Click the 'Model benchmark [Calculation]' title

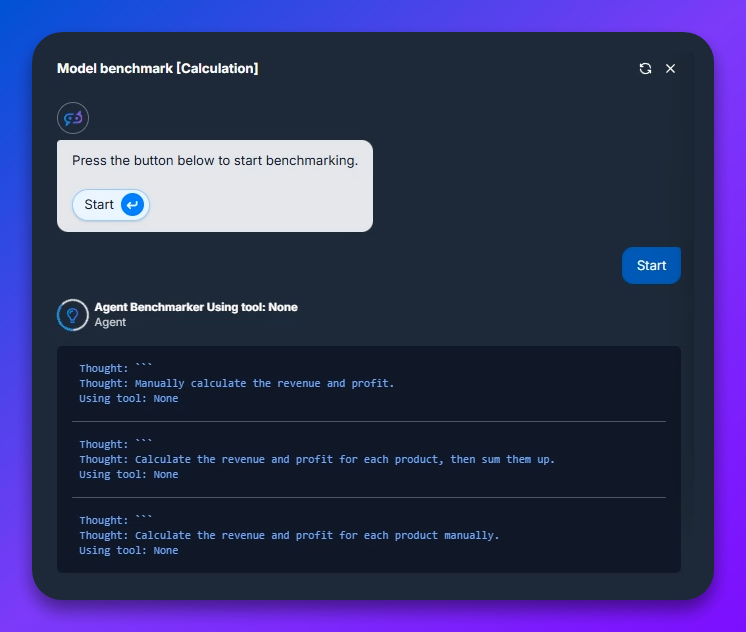tap(157, 68)
